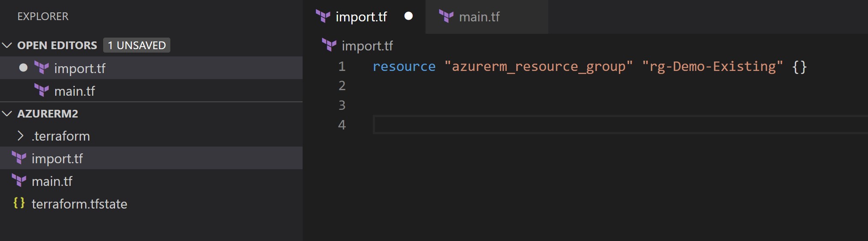Click Terraform icon beside import.tf in AZURERM2 folder
868x241 pixels.
pos(19,158)
